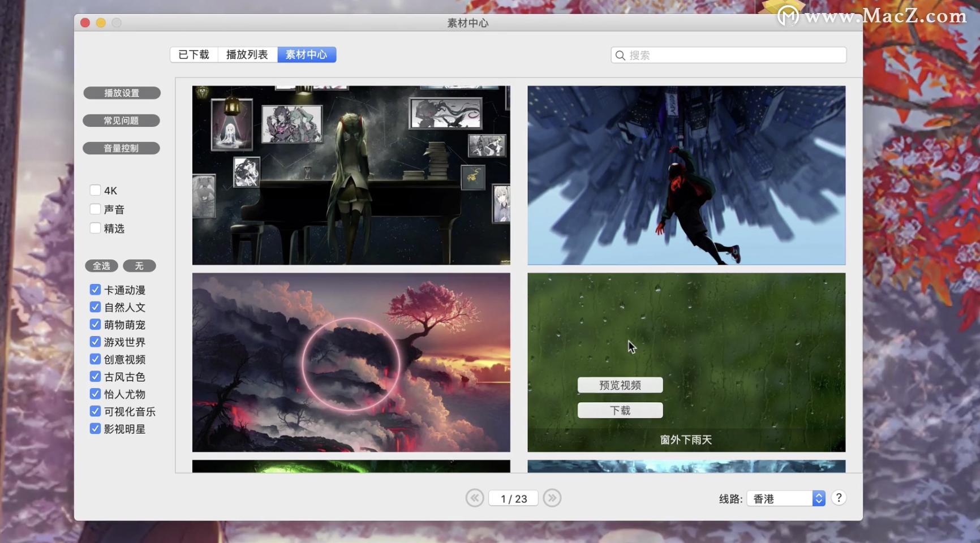Minimize the 素材中心 window
The image size is (980, 543).
pos(101,23)
